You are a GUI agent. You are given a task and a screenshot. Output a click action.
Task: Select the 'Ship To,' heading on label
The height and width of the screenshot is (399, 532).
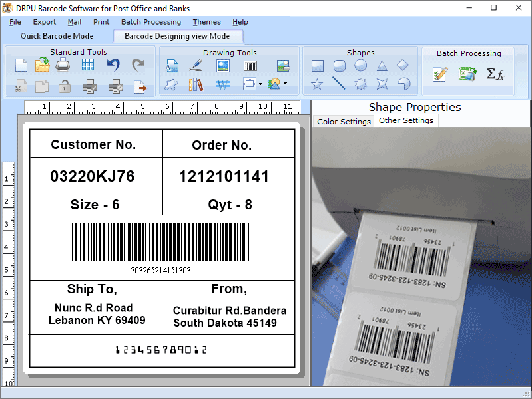coord(92,289)
